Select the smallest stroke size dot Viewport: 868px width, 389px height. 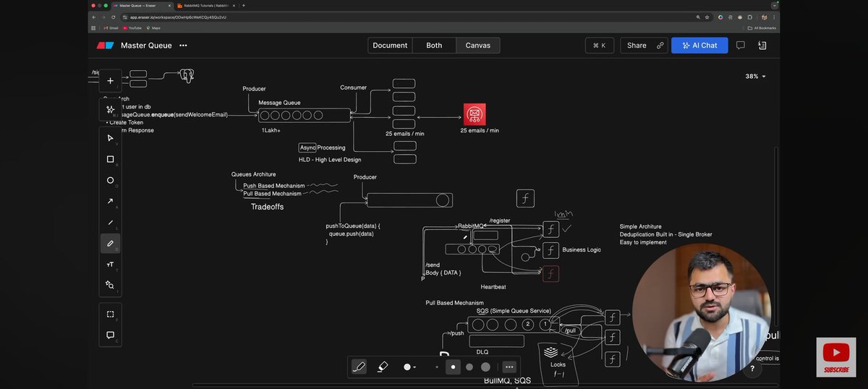point(437,367)
